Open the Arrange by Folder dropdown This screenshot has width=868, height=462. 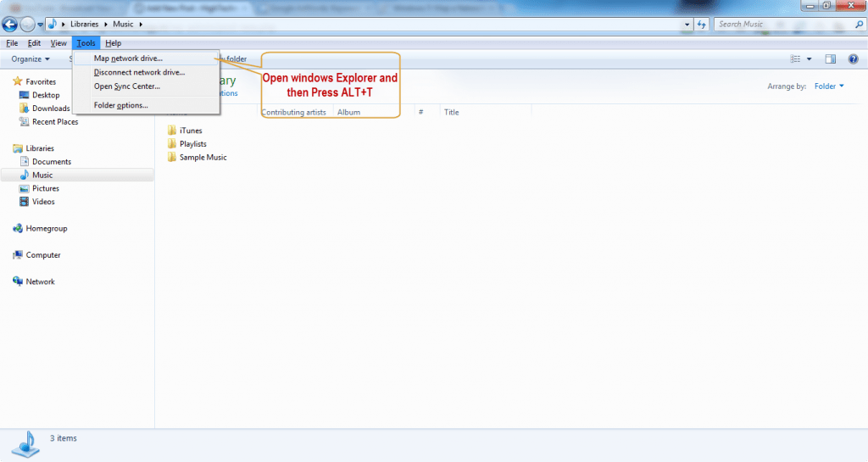(x=829, y=86)
